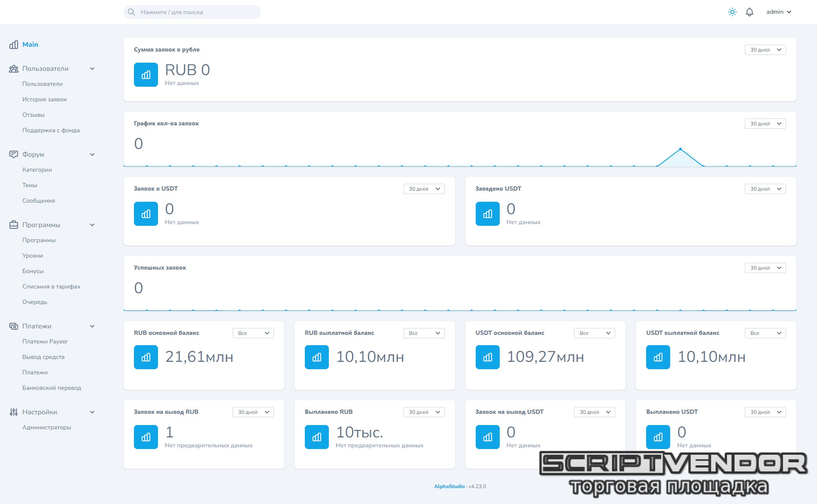Open Все dropdown in USDT выплатной баланс

(765, 333)
